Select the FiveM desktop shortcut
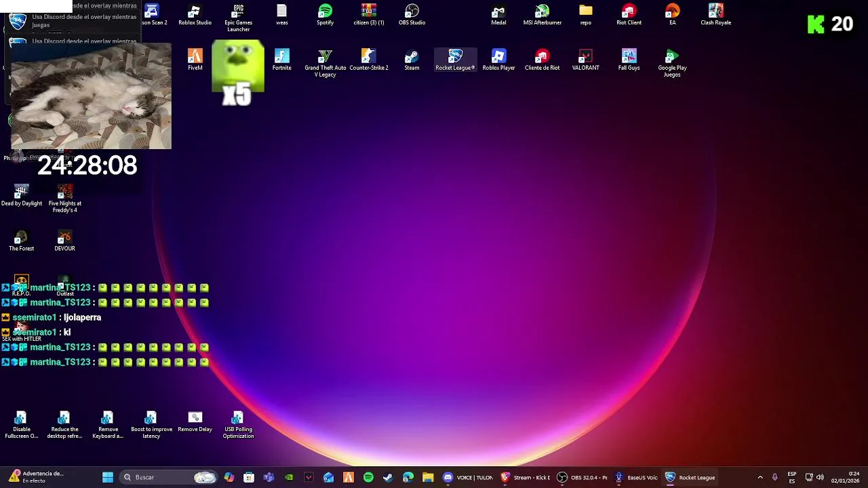This screenshot has height=488, width=868. point(195,60)
